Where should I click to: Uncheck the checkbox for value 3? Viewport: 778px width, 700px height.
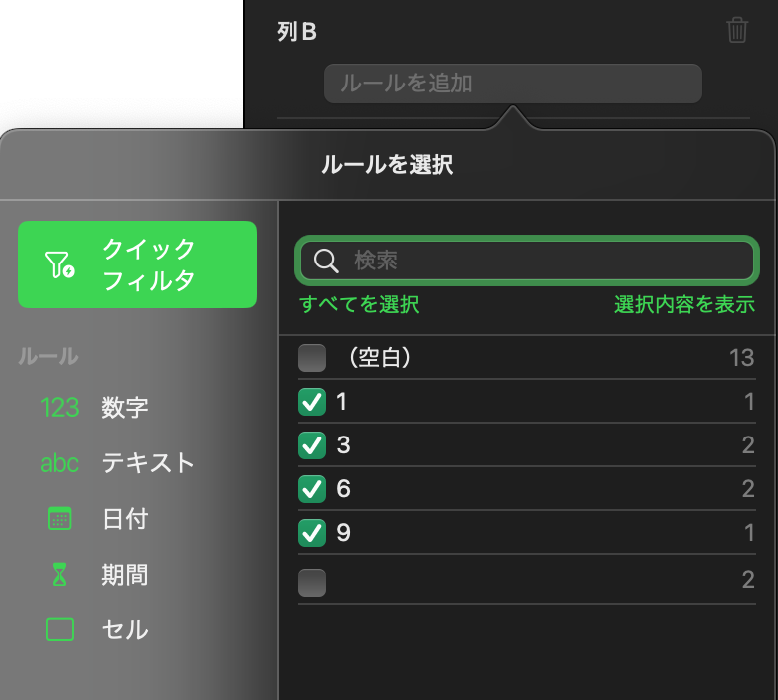(x=312, y=445)
